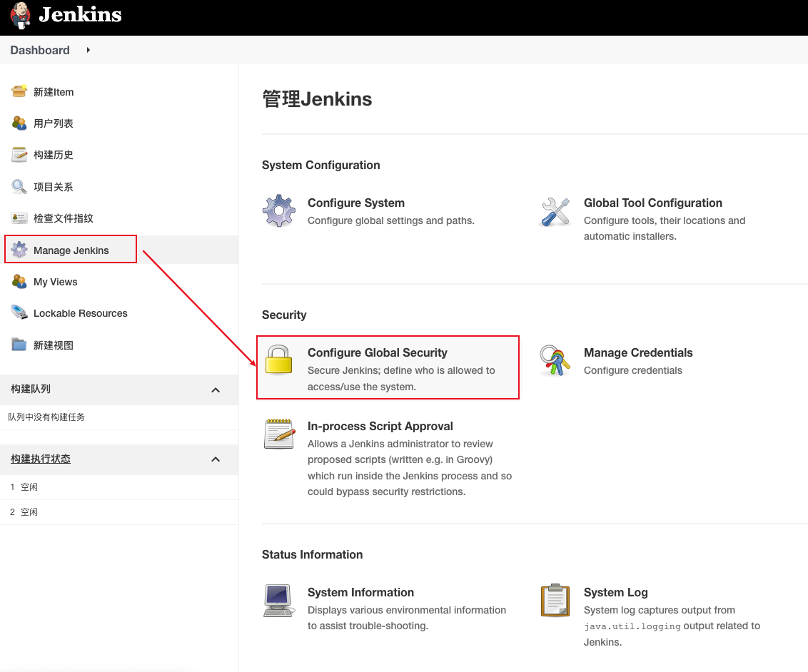The width and height of the screenshot is (808, 672).
Task: Open Lockable Resources sidebar link
Action: point(81,313)
